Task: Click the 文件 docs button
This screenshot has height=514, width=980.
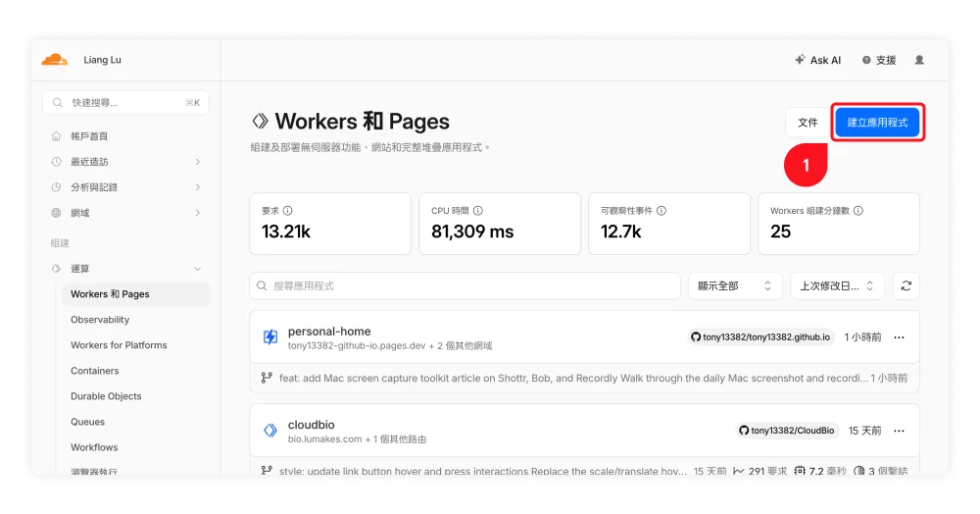Action: click(808, 123)
